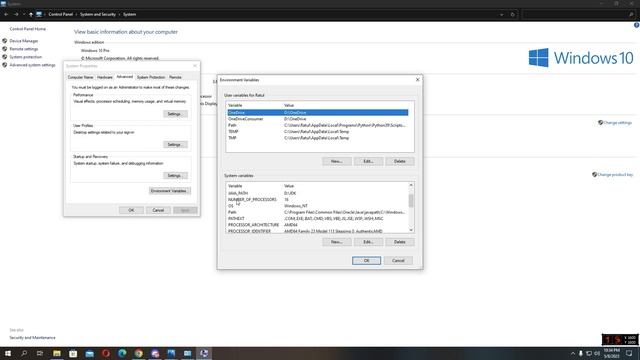Open the taskbar clock and date
The height and width of the screenshot is (360, 640).
point(611,353)
